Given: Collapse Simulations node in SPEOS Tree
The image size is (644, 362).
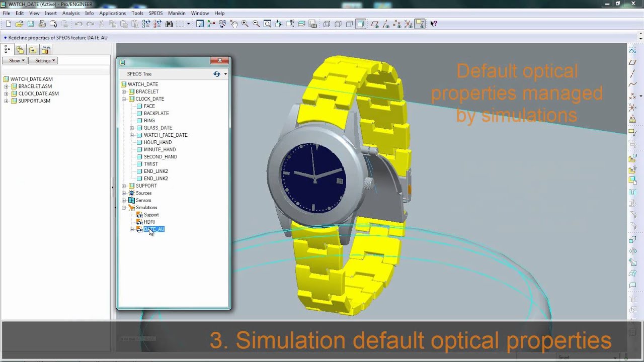Looking at the screenshot, I should click(124, 208).
